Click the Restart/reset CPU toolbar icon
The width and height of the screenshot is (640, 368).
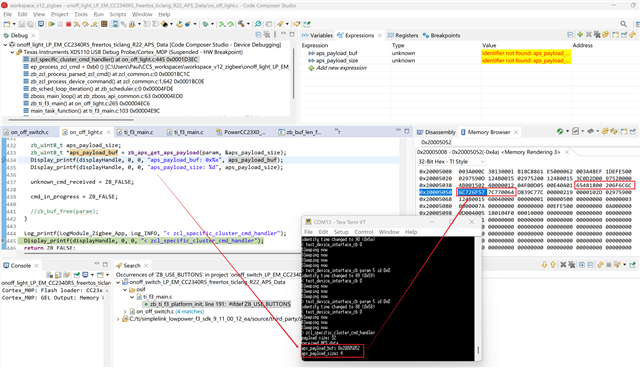180,24
